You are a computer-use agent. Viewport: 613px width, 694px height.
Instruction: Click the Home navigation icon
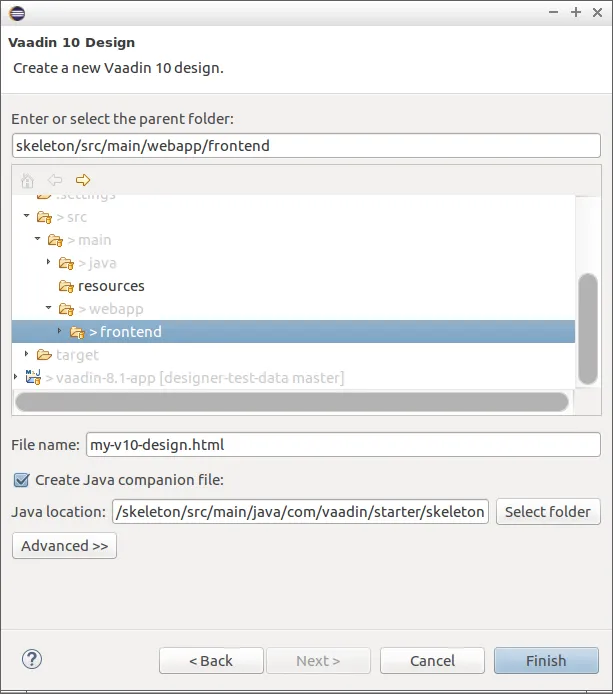click(27, 180)
